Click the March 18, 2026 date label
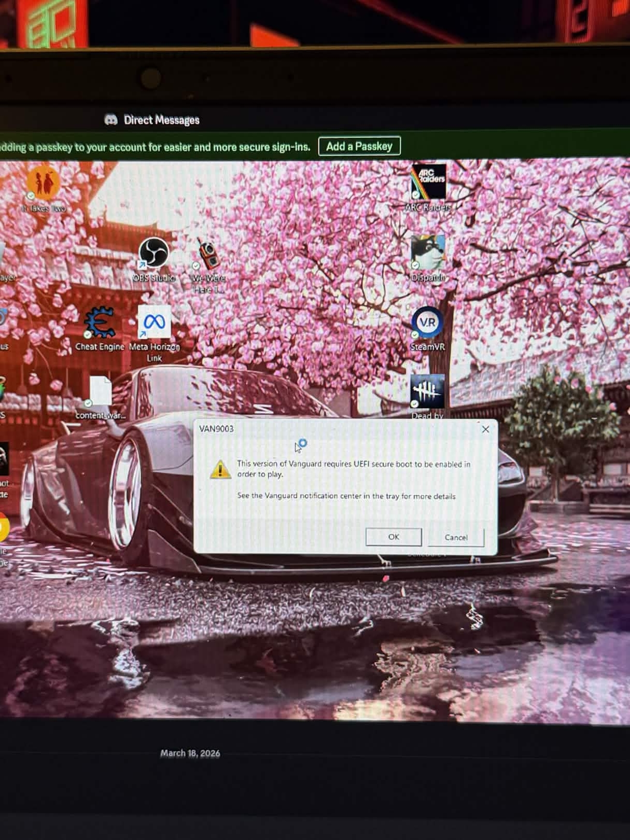Viewport: 630px width, 840px height. click(x=190, y=753)
